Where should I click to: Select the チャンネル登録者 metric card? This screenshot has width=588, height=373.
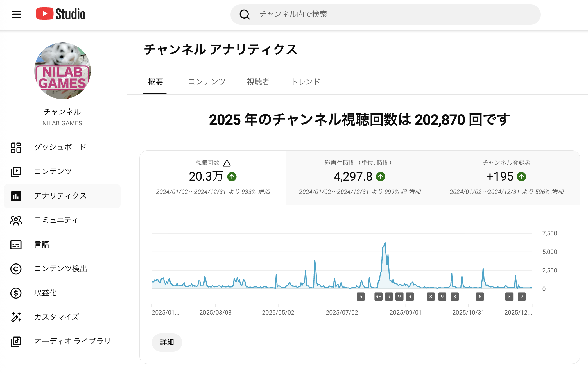coord(506,178)
